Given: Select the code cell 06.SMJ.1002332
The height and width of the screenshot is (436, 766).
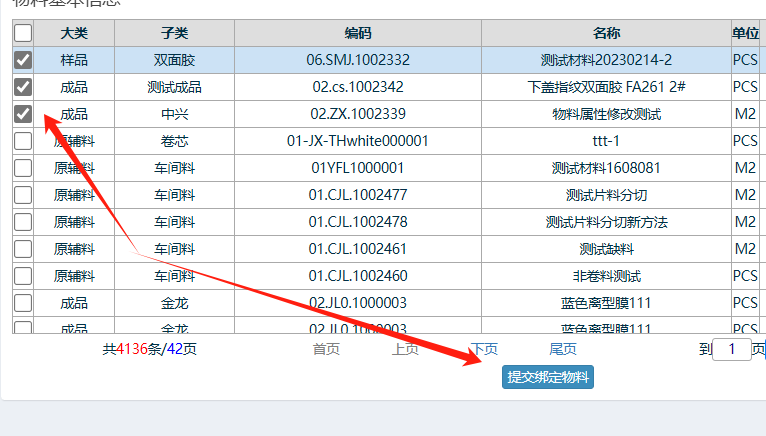Looking at the screenshot, I should tap(358, 60).
